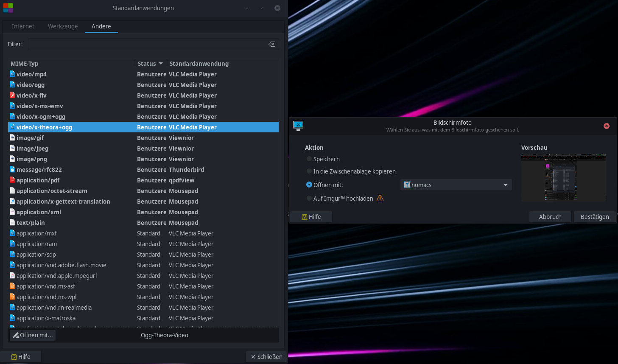Viewport: 618px width, 364px height.
Task: Close the Bildschirmfoto dialog
Action: point(607,126)
